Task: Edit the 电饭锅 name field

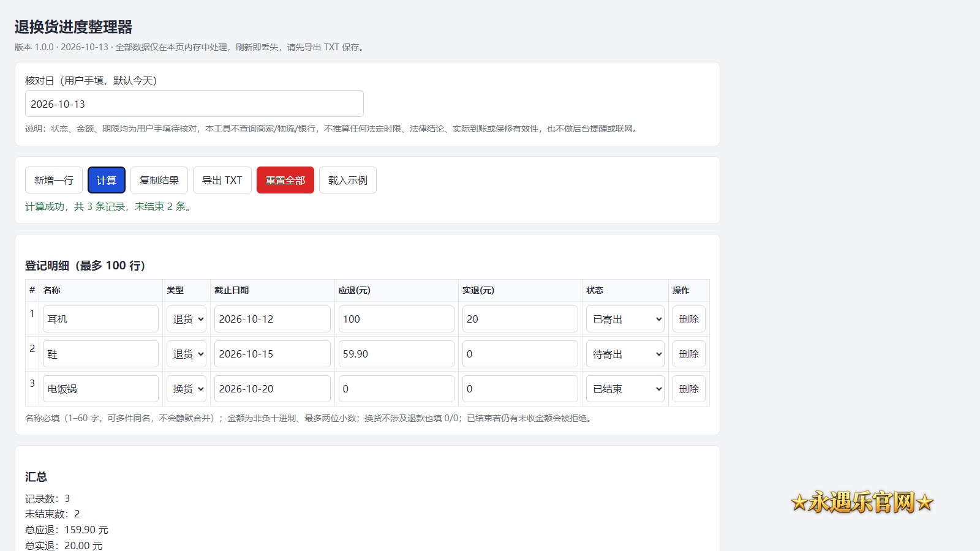Action: [x=100, y=389]
